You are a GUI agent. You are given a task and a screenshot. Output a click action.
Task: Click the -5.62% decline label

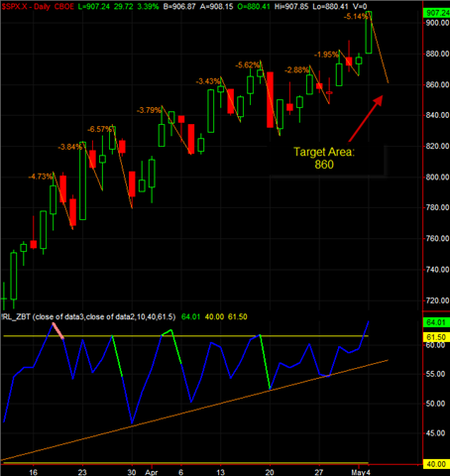coord(248,65)
